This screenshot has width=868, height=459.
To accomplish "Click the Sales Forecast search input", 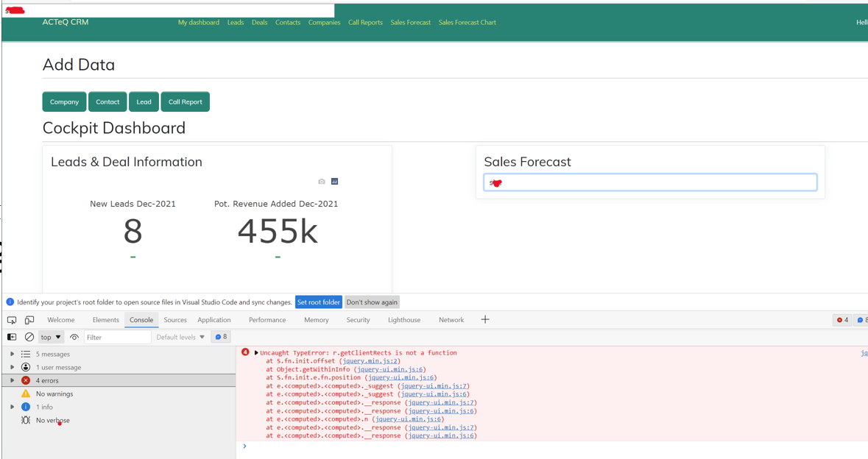I will 650,182.
